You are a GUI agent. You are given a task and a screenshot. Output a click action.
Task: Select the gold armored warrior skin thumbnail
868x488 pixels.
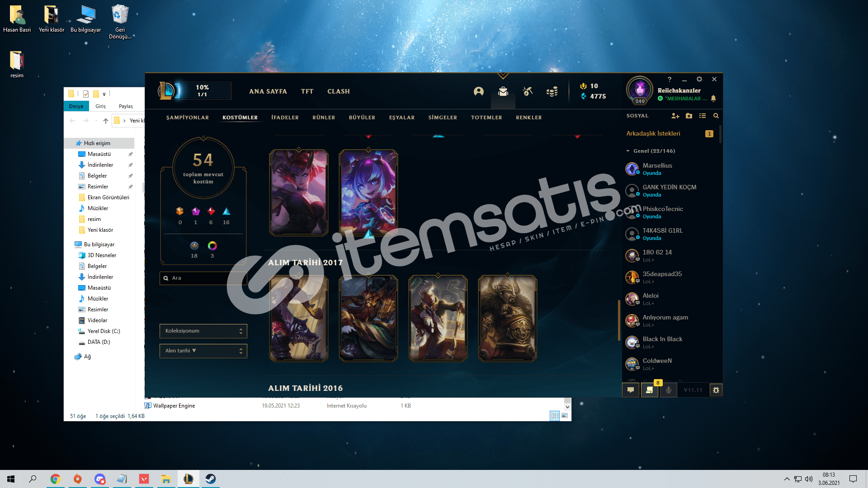point(508,319)
